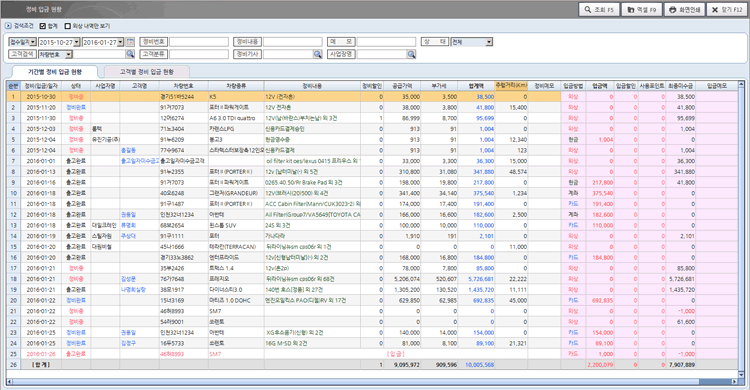
Task: Click the calendar icon next to the date range
Action: 130,42
